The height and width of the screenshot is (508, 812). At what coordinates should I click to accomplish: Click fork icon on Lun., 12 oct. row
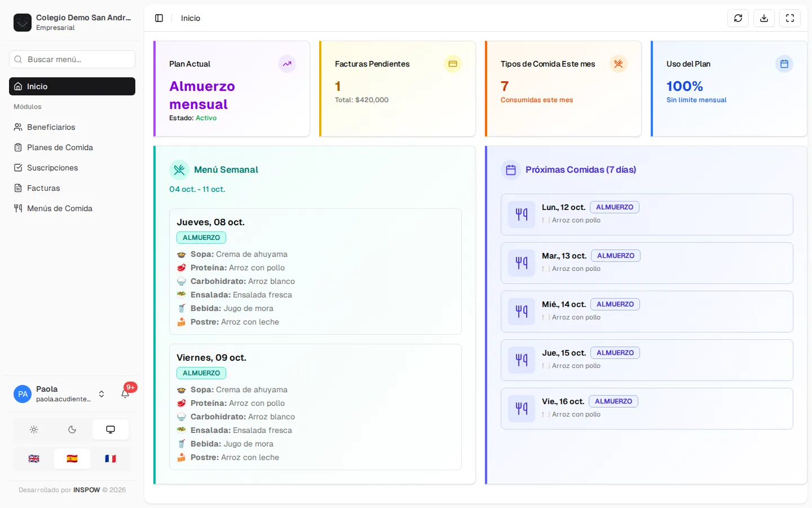522,214
